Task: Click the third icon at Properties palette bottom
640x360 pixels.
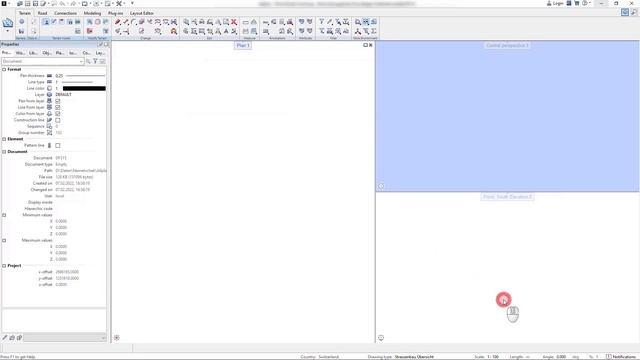Action: (x=19, y=338)
